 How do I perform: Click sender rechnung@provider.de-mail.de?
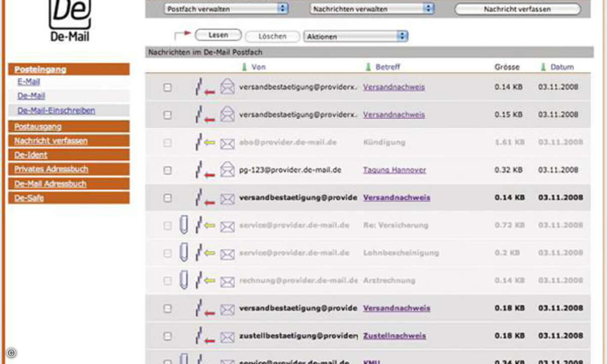pos(298,281)
